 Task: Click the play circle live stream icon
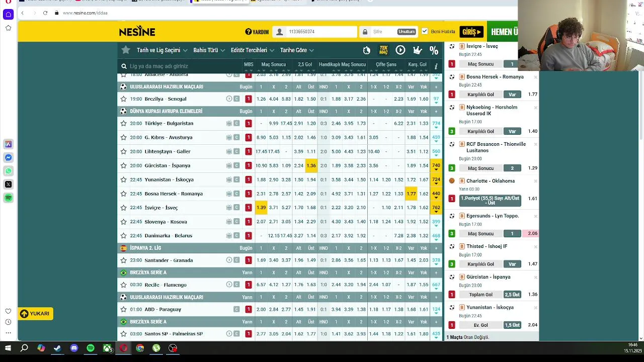(x=400, y=50)
